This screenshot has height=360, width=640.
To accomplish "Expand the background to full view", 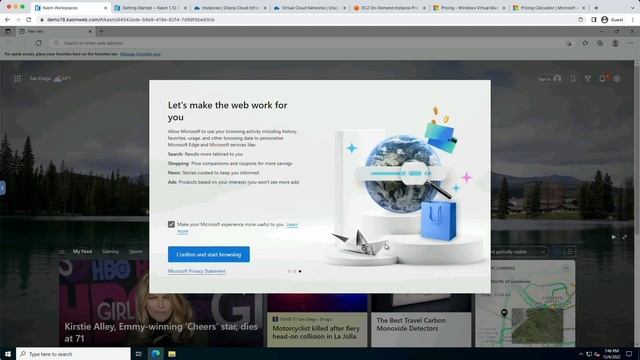I will click(x=624, y=237).
